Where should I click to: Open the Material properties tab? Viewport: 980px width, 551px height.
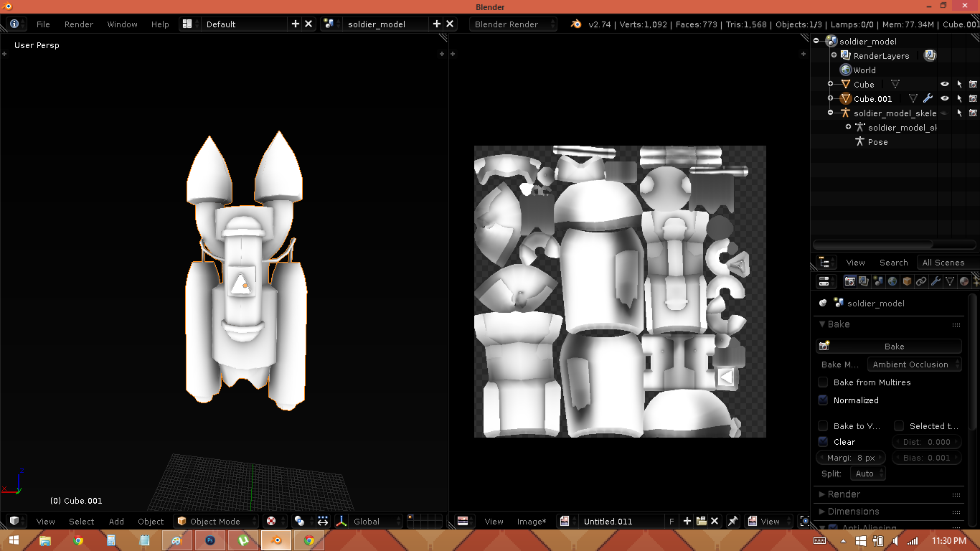click(x=964, y=281)
